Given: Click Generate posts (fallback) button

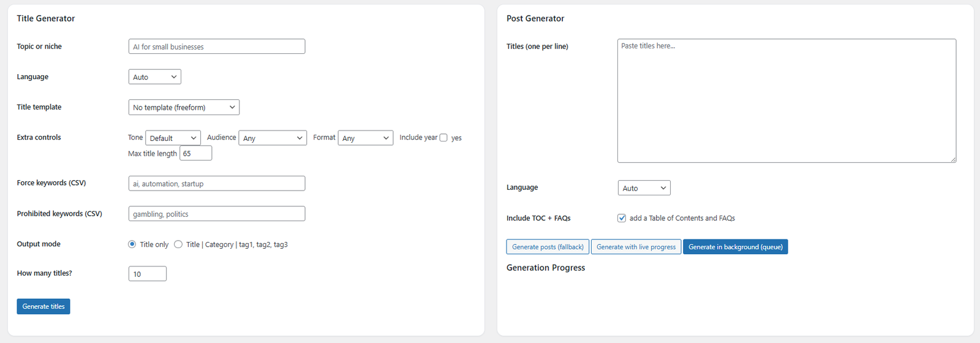Looking at the screenshot, I should pyautogui.click(x=548, y=247).
